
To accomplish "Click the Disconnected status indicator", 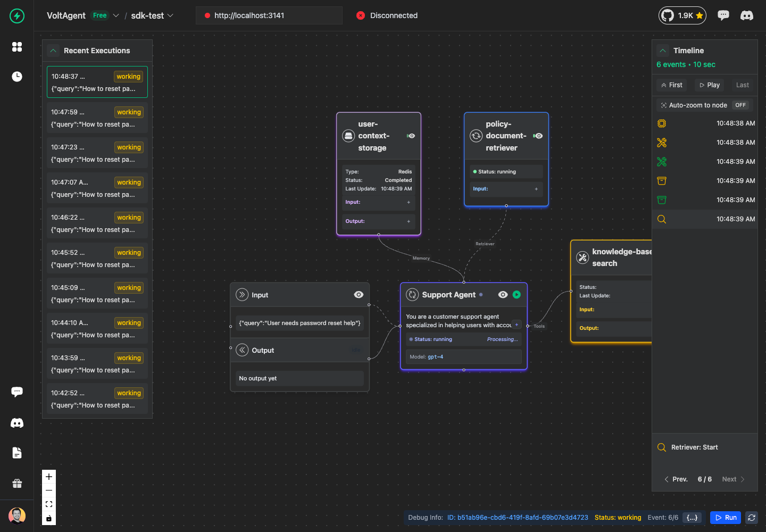I will tap(387, 15).
